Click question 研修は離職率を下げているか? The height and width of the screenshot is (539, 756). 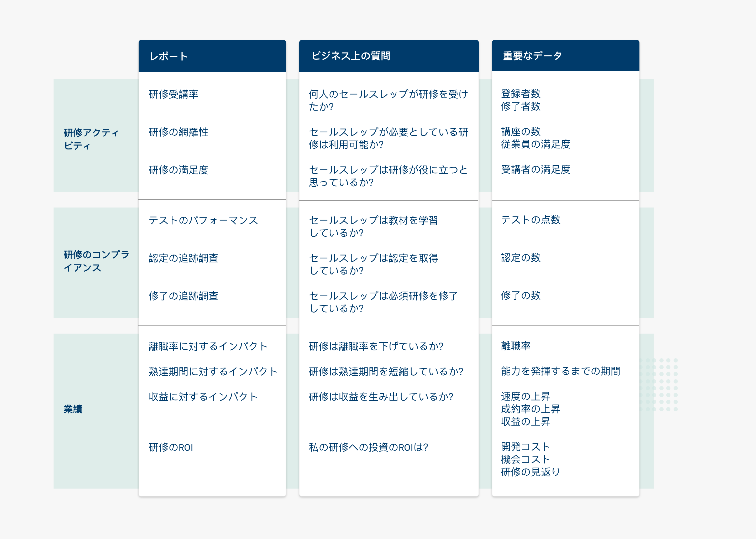tap(376, 346)
